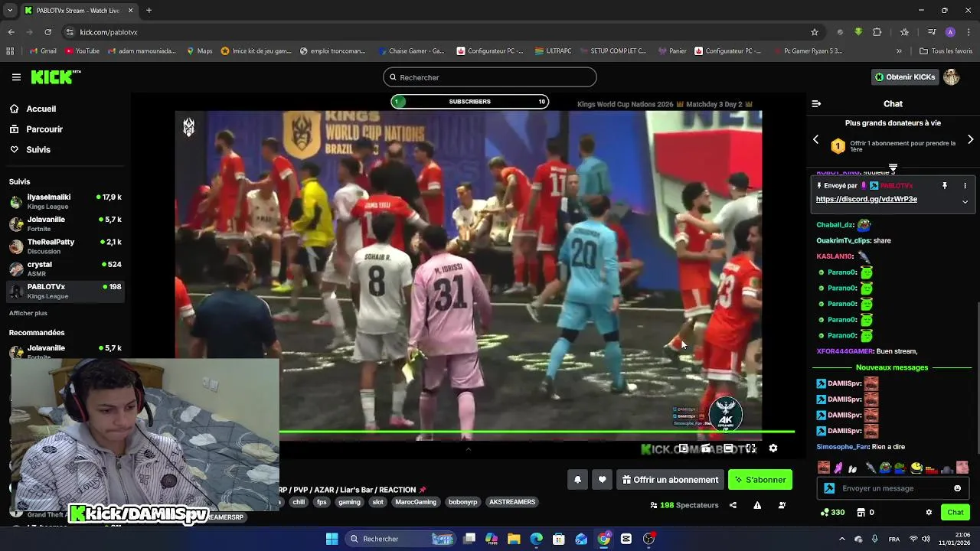Report the stream with warning icon
Screen dimensions: 980x551
coord(757,505)
